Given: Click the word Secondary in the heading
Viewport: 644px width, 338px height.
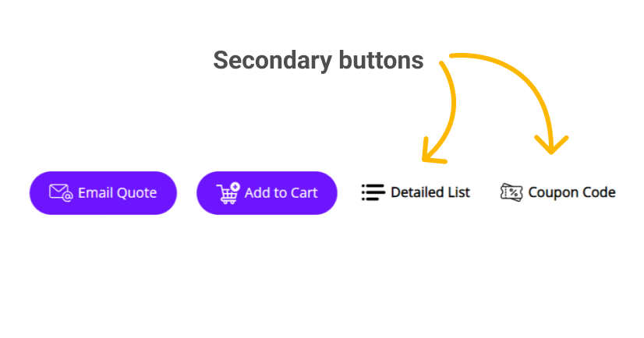Looking at the screenshot, I should [273, 60].
